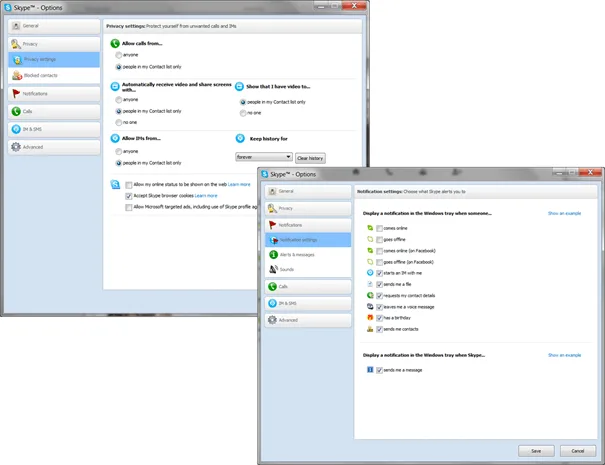Toggle 'Accept Skype browser cookies' checkbox

click(129, 196)
